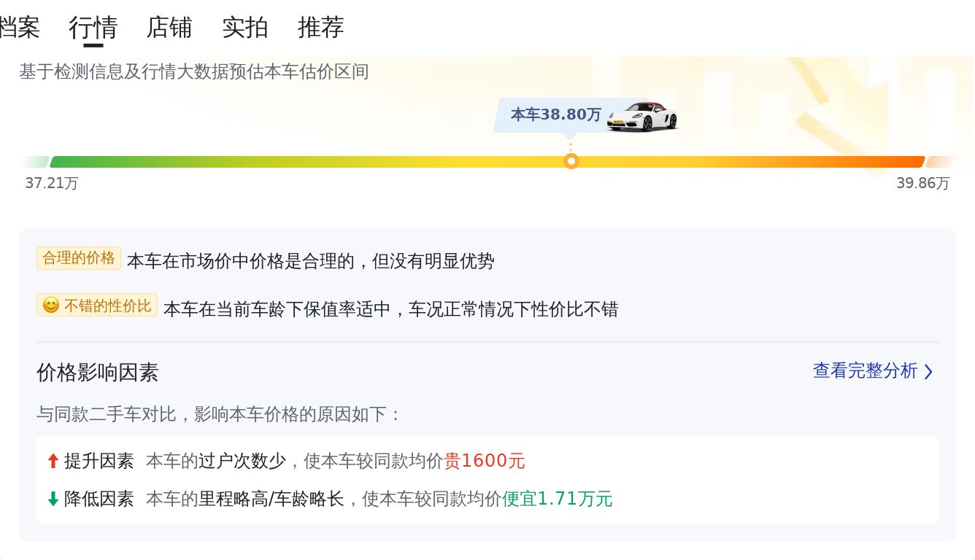
Task: Click the circular marker on the price bar
Action: [571, 161]
